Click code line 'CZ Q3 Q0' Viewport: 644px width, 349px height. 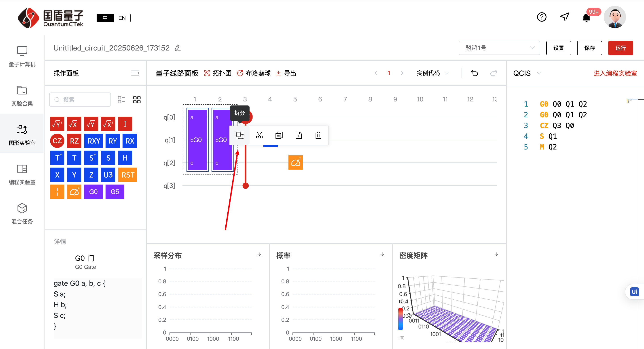(x=557, y=125)
